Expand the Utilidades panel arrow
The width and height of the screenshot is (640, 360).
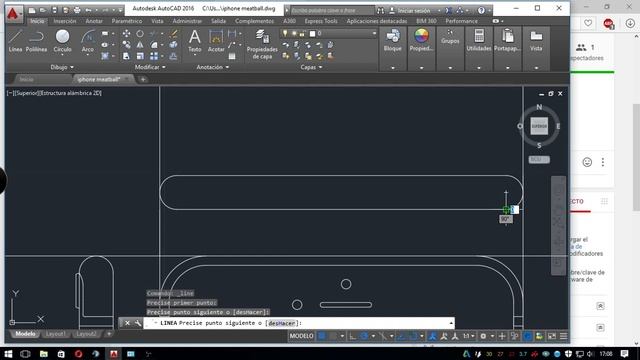(479, 68)
